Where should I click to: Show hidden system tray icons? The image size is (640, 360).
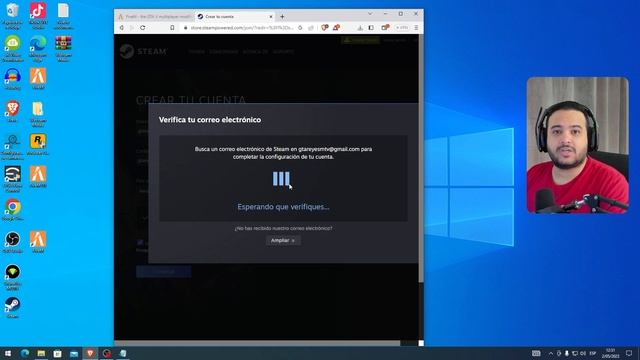coord(551,353)
